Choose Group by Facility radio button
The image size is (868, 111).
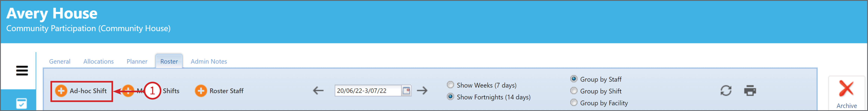(574, 102)
